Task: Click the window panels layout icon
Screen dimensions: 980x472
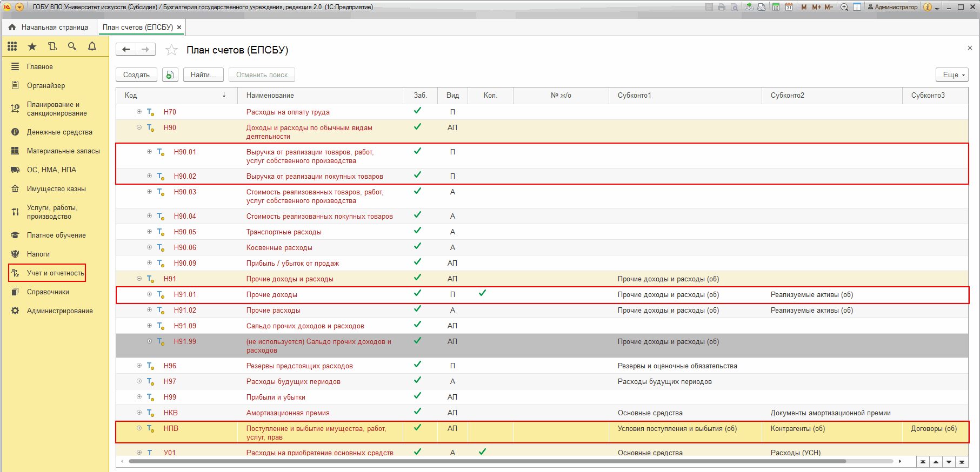Action: click(857, 7)
